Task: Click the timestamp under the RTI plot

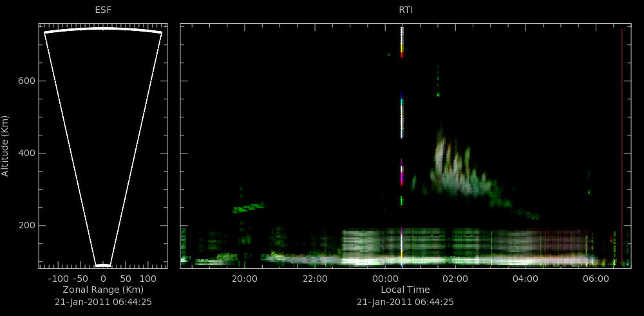Action: (405, 302)
